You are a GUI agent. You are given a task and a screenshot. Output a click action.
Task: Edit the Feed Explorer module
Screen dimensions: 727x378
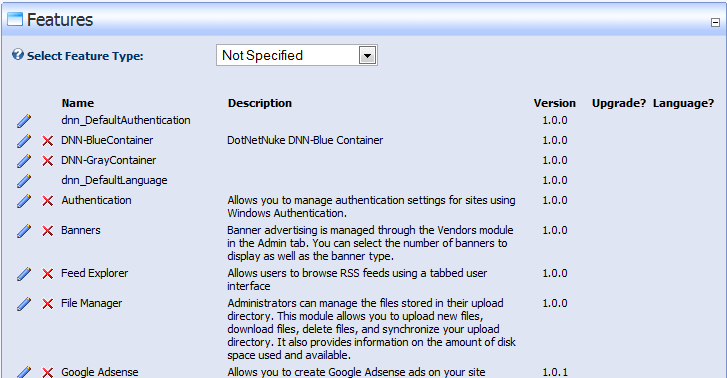tap(24, 274)
